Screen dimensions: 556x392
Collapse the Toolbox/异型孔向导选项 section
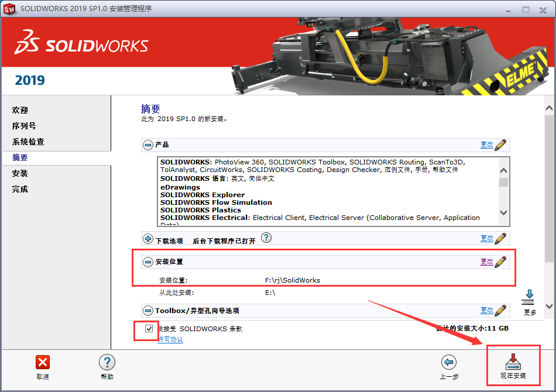pos(148,311)
